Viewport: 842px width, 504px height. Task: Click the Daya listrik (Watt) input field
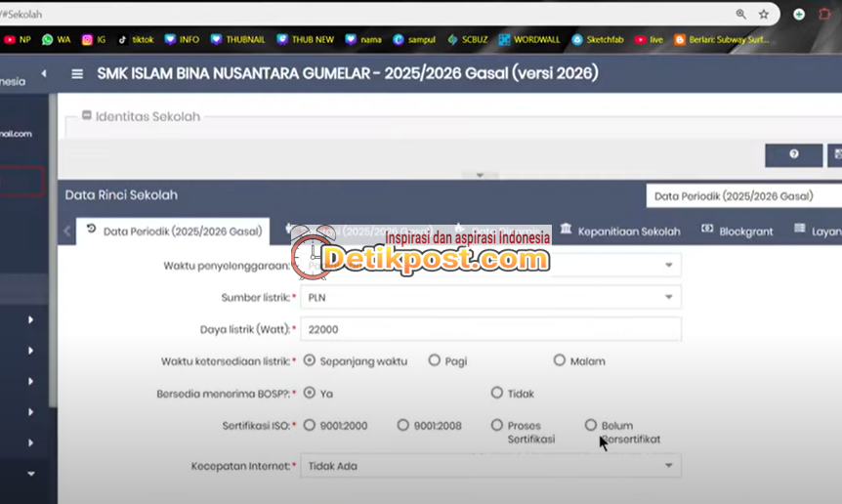click(490, 329)
